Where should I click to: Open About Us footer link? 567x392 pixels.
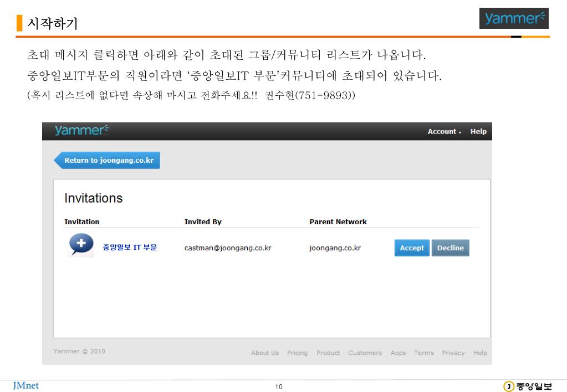pyautogui.click(x=265, y=353)
